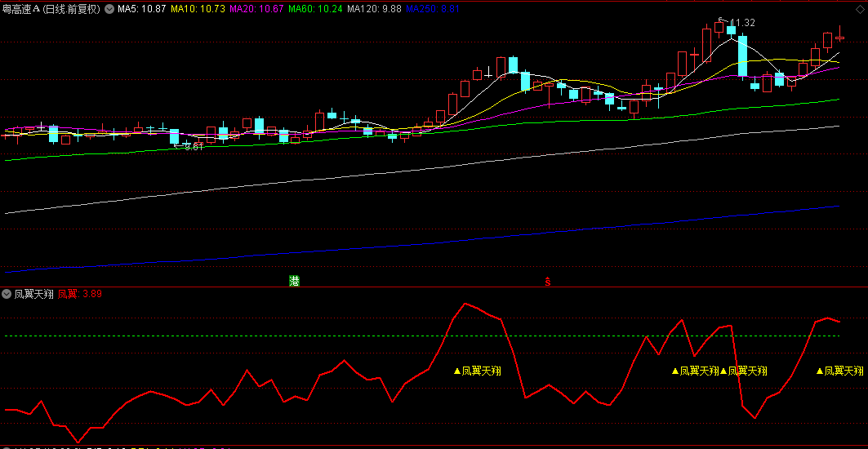Click the 11.32 high price label

click(x=742, y=23)
